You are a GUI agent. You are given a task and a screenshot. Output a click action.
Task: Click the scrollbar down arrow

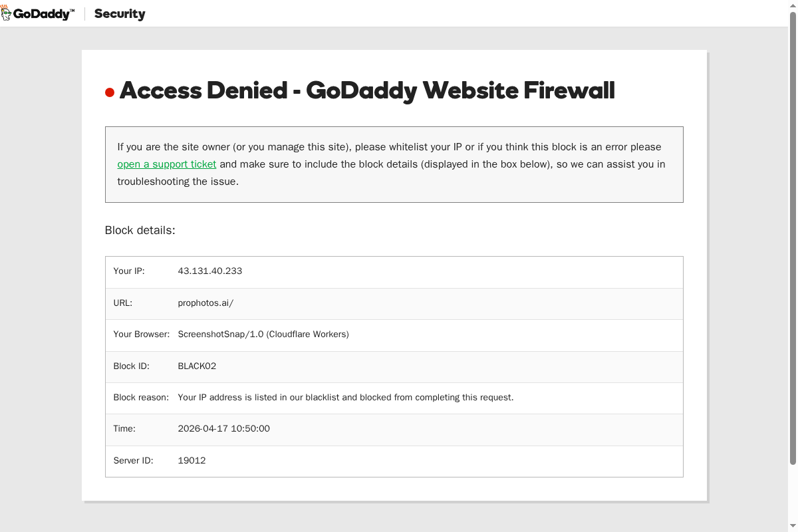(793, 527)
